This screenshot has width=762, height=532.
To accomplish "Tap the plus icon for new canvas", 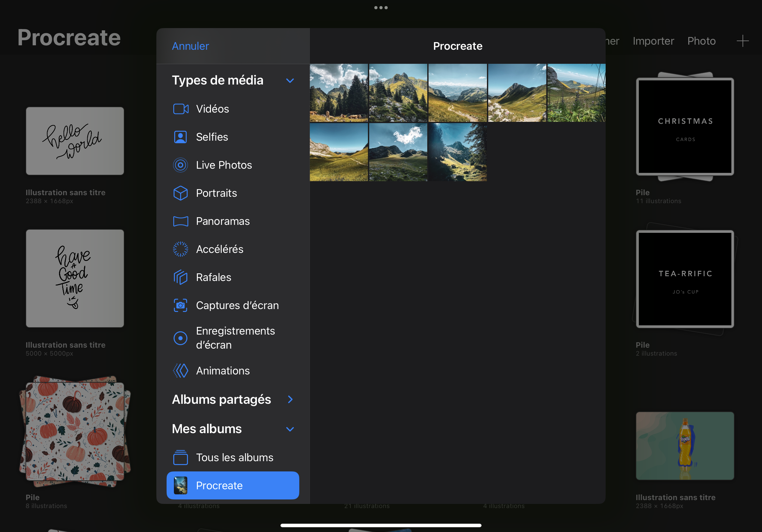I will [x=743, y=41].
